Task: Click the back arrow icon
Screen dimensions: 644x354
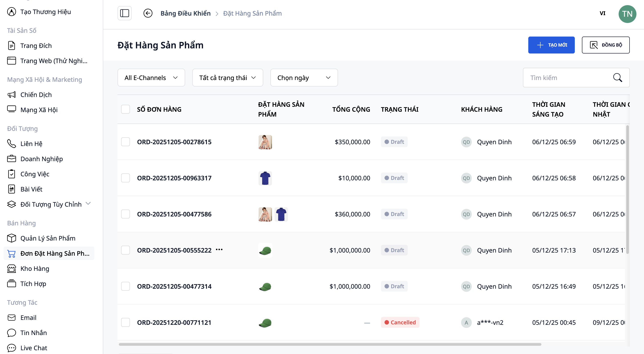Action: [x=148, y=13]
